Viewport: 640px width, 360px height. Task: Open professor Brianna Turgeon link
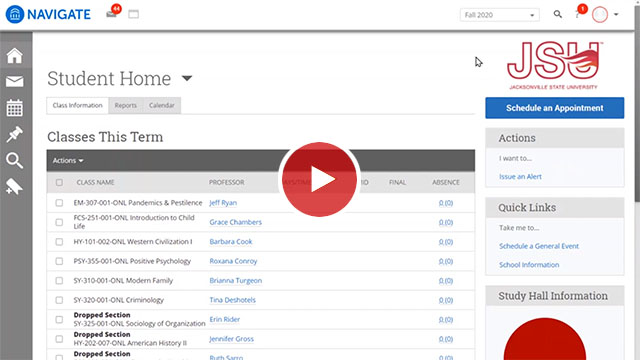pyautogui.click(x=236, y=280)
